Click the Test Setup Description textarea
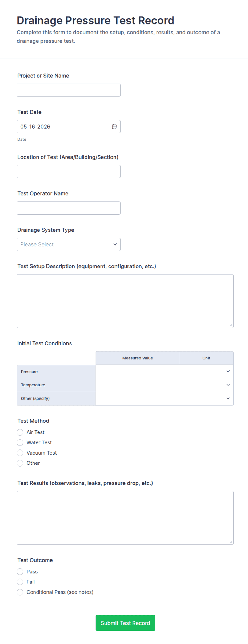Viewport: 248px width, 644px height. 125,301
